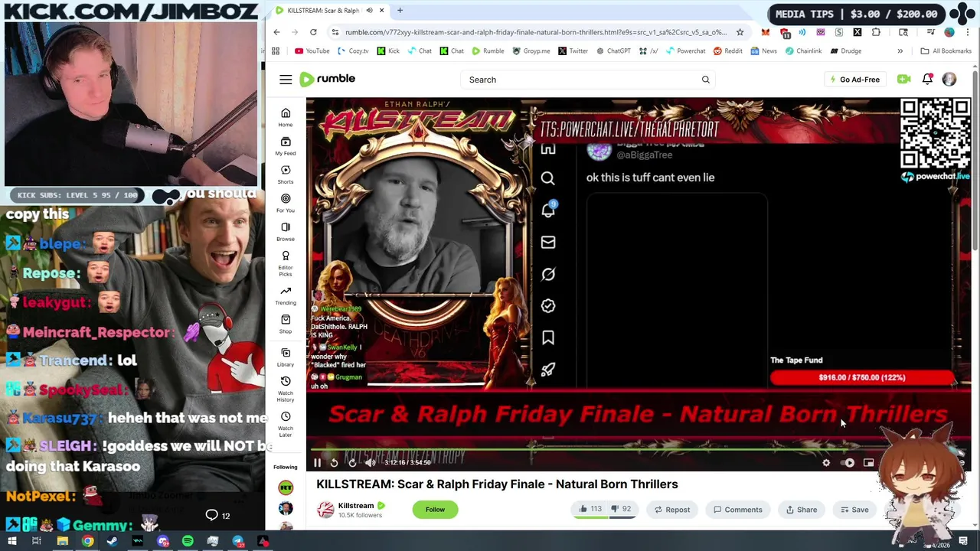
Task: Open a new browser tab
Action: click(x=400, y=11)
